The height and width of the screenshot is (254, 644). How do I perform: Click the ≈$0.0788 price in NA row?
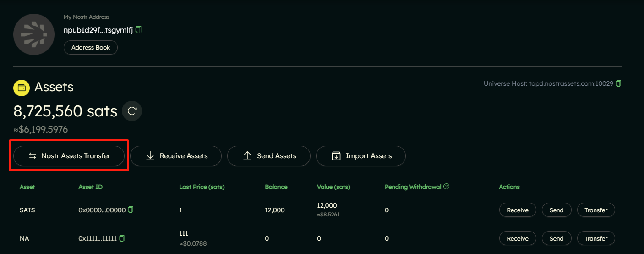[x=193, y=243]
